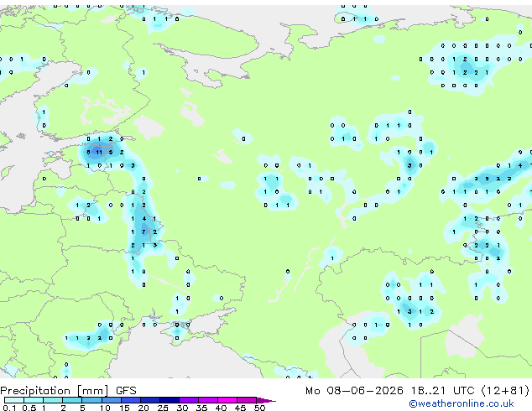Open the weatheronline.co.uk link
The image size is (532, 411).
tap(462, 403)
